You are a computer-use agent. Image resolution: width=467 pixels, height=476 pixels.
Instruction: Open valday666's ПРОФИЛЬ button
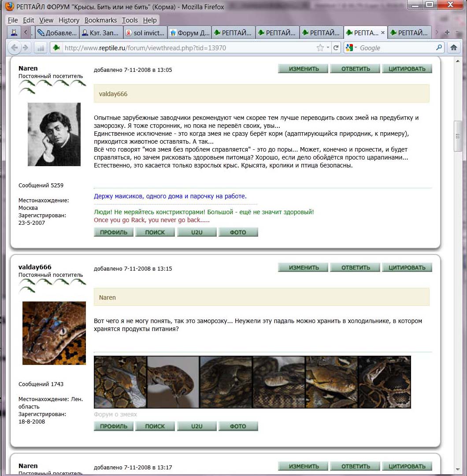tap(114, 426)
